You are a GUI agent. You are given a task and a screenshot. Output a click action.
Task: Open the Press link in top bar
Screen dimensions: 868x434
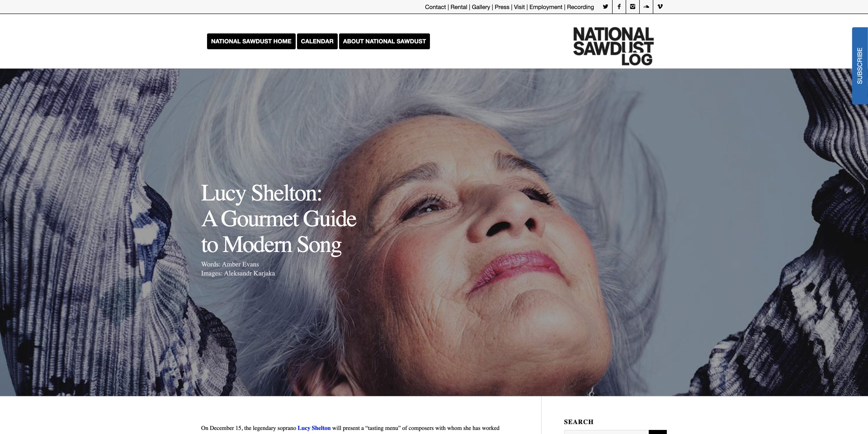pyautogui.click(x=502, y=7)
